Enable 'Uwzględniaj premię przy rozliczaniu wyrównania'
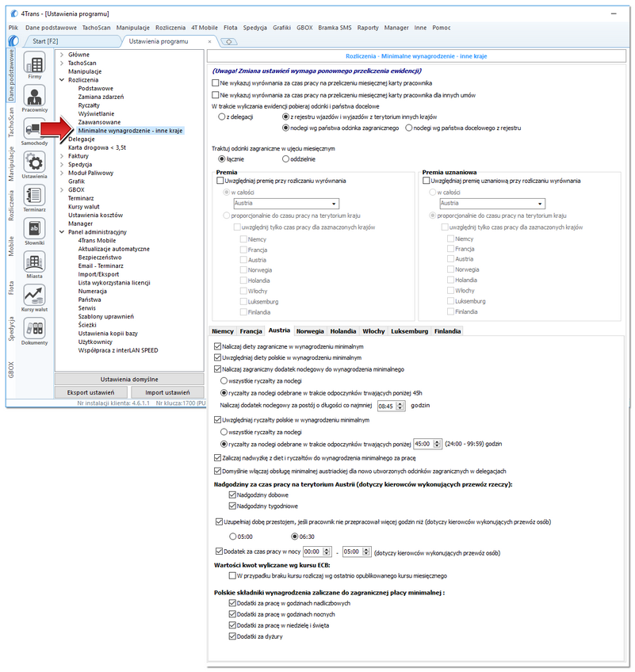The width and height of the screenshot is (635, 672). coord(220,181)
